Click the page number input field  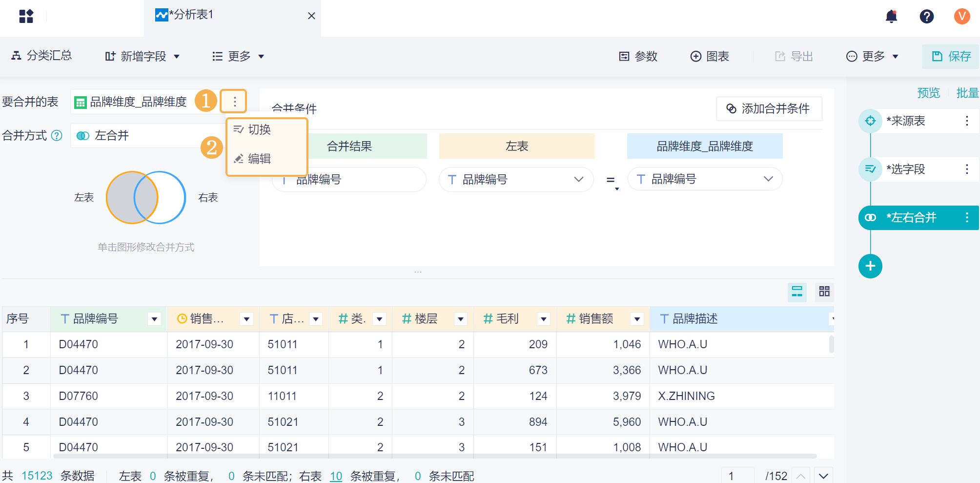pos(737,476)
